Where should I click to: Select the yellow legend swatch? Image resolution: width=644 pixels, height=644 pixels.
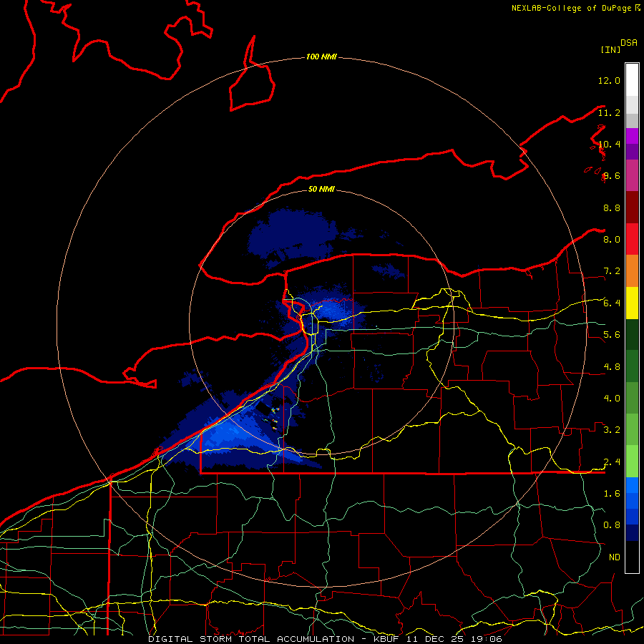(632, 303)
